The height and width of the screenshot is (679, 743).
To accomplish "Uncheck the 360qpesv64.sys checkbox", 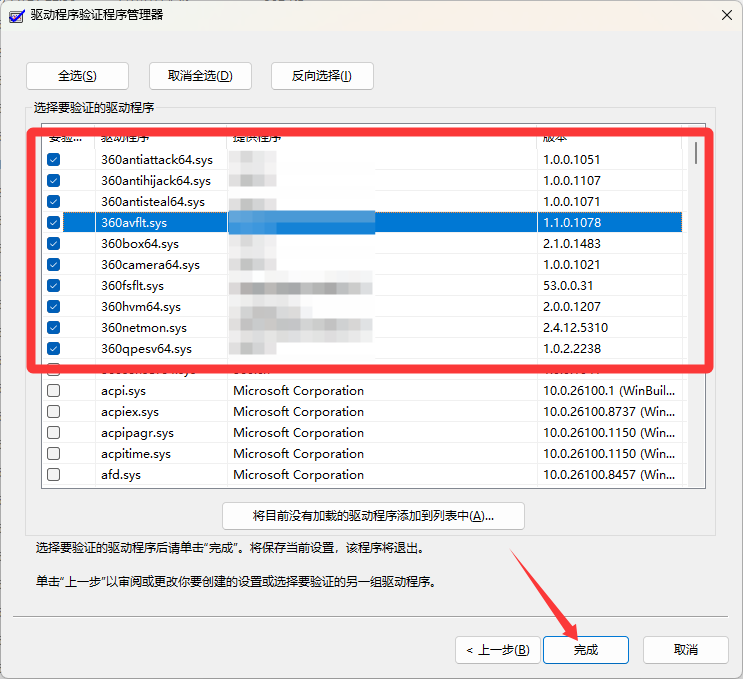I will tap(54, 349).
